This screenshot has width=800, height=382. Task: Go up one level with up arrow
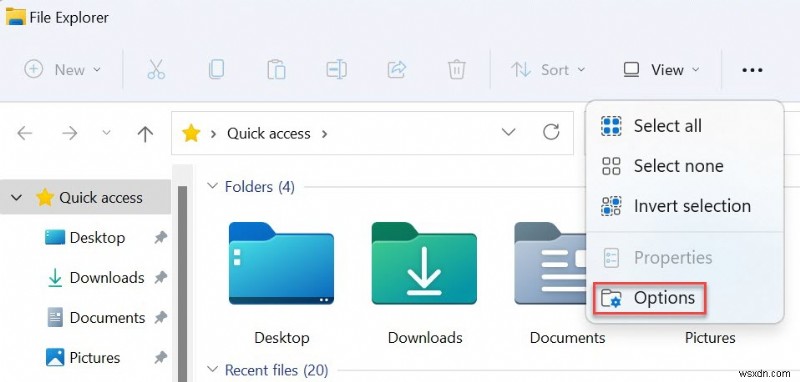click(145, 134)
